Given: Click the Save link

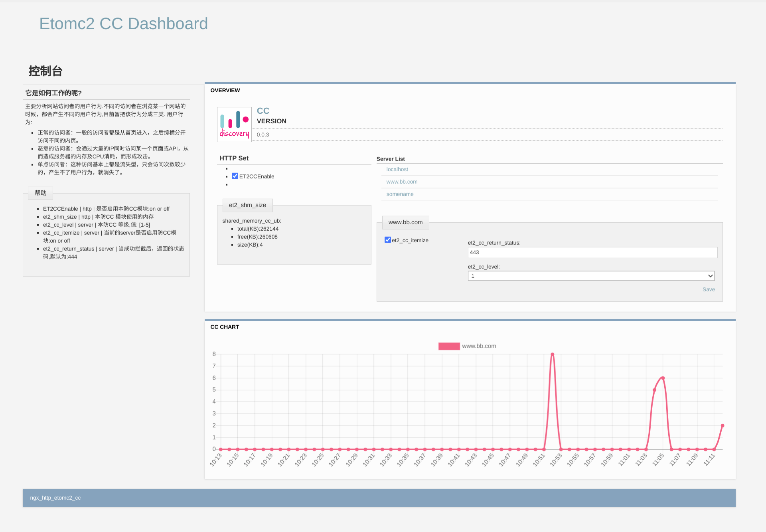Looking at the screenshot, I should coord(708,289).
